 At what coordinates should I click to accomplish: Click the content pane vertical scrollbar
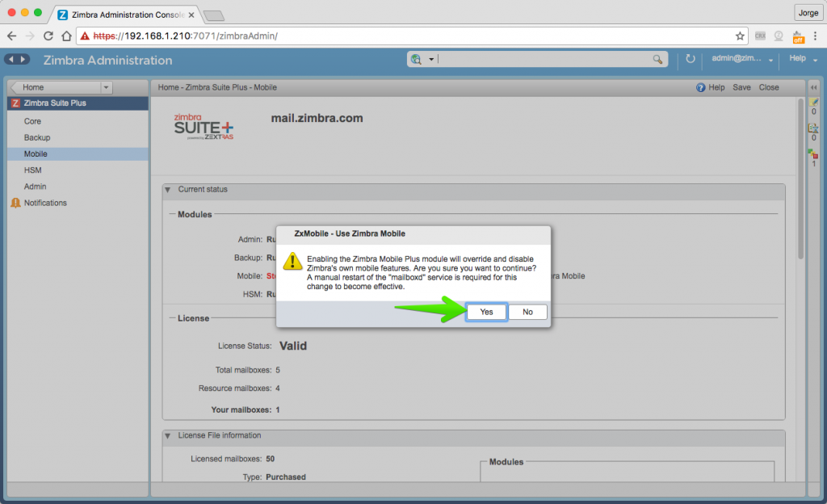tap(800, 179)
